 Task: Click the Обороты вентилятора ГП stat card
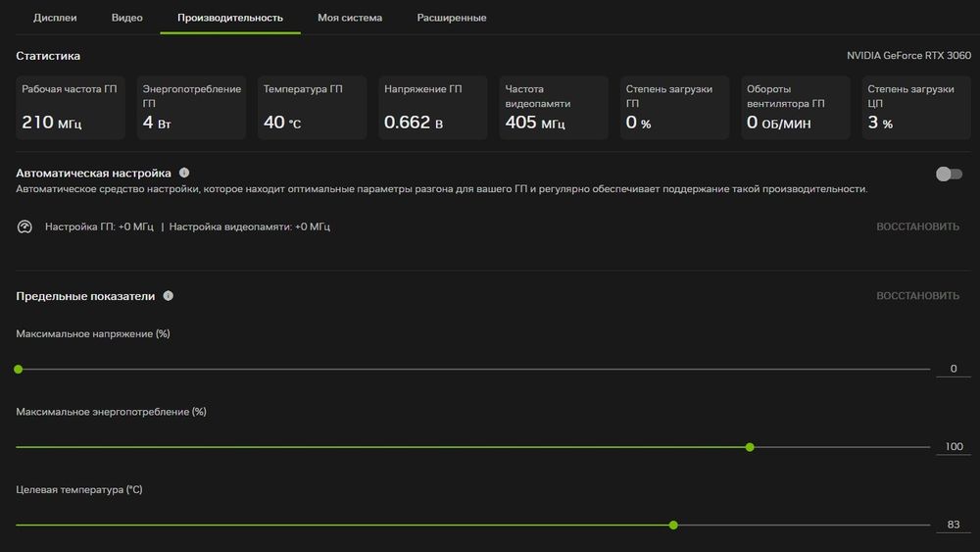[795, 108]
